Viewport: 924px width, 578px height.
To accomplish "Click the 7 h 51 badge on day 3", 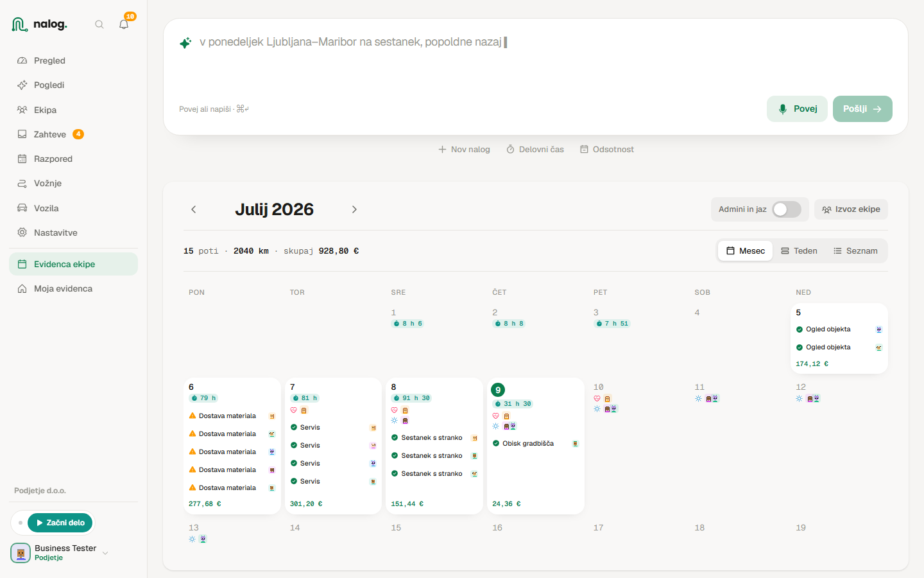I will point(612,324).
